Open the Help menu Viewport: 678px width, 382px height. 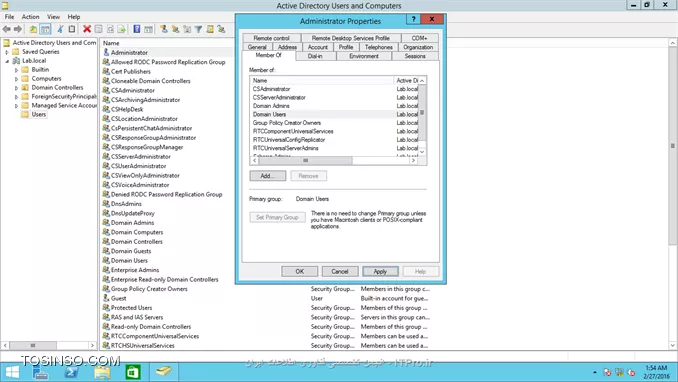(x=74, y=16)
